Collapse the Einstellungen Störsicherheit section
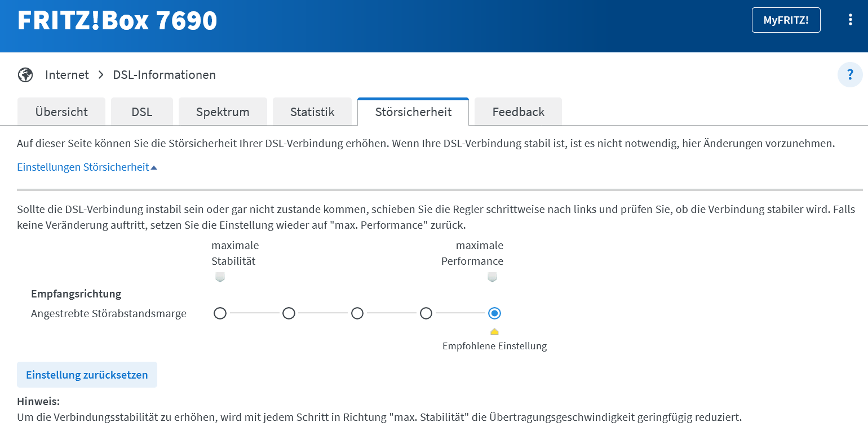This screenshot has width=868, height=431. click(87, 167)
